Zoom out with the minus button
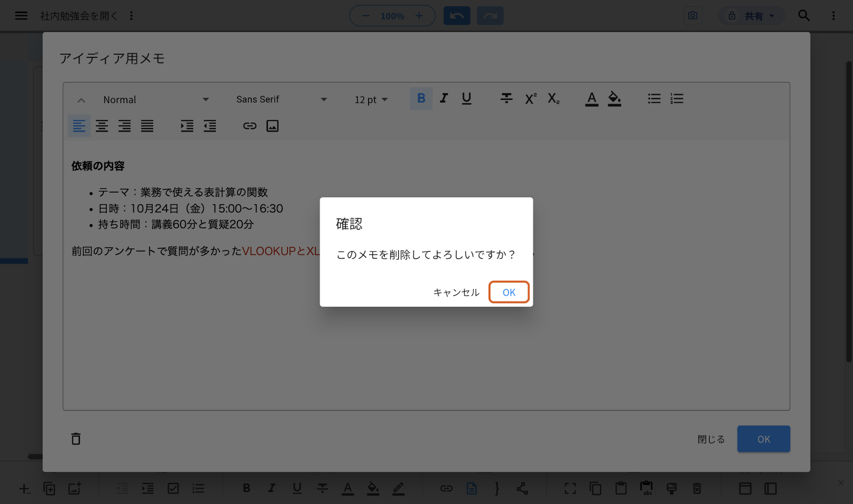Viewport: 853px width, 504px height. (x=366, y=16)
